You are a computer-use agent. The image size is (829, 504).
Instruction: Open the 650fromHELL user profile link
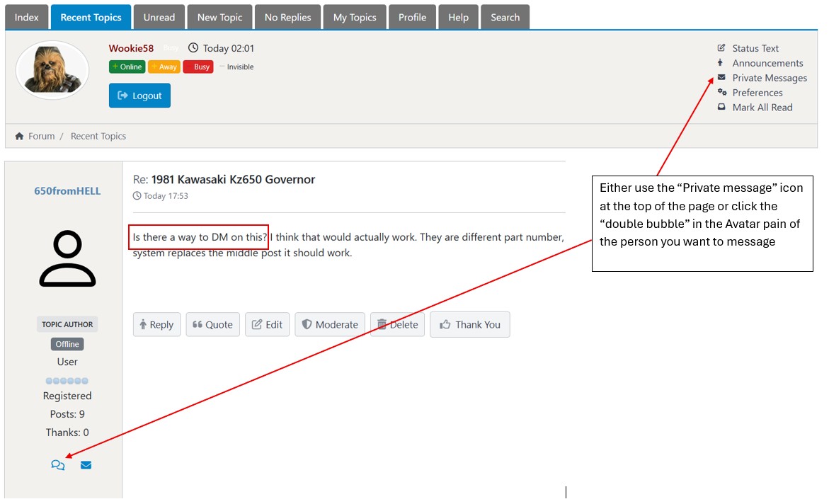(x=67, y=190)
